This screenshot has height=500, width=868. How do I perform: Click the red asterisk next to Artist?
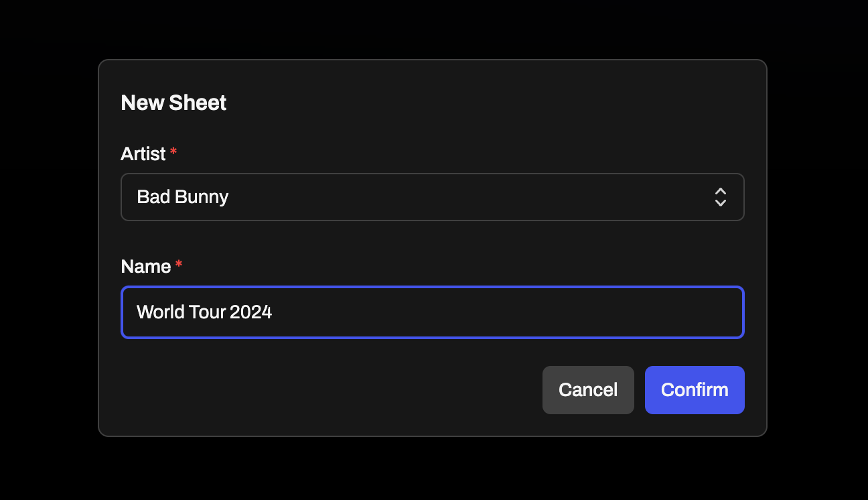(173, 152)
